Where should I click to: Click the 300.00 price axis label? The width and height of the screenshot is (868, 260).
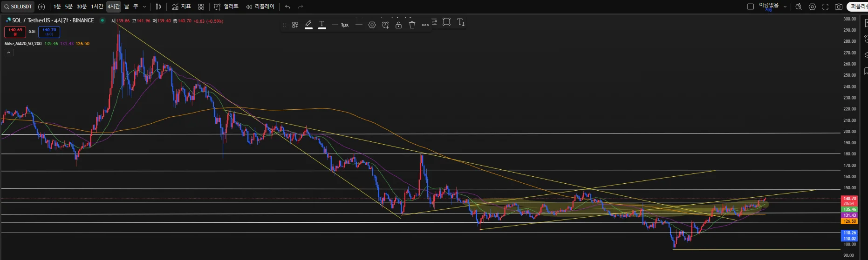[850, 19]
